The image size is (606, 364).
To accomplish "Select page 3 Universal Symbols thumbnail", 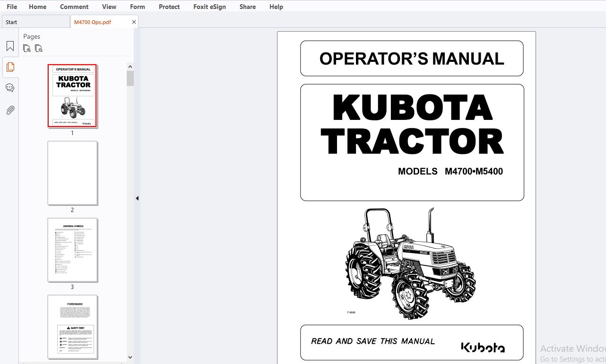I will coord(72,250).
